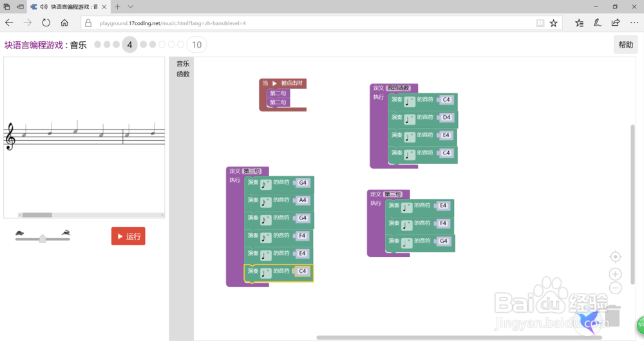Click the workspace vertical scrollbar
Screen dimensions: 644x345
point(632,204)
